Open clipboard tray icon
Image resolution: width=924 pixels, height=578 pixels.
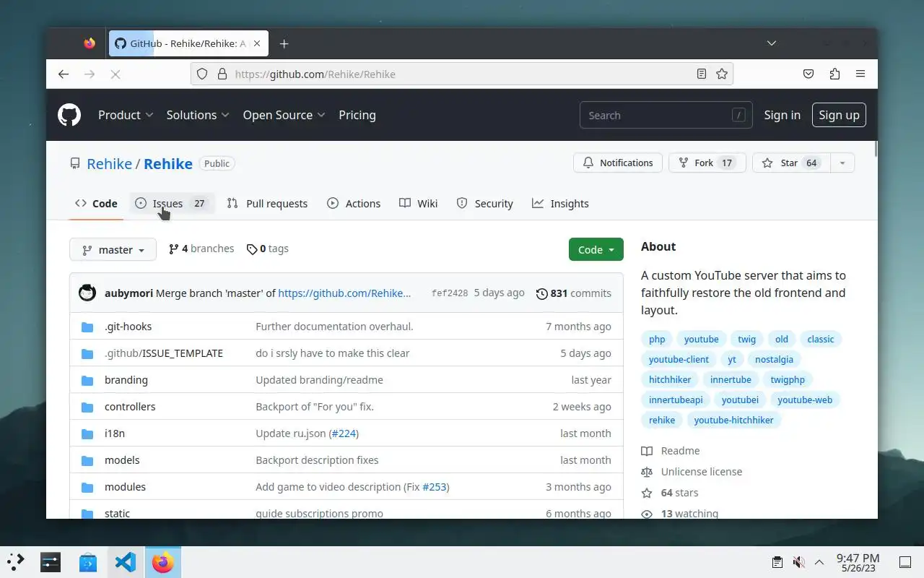coord(777,562)
